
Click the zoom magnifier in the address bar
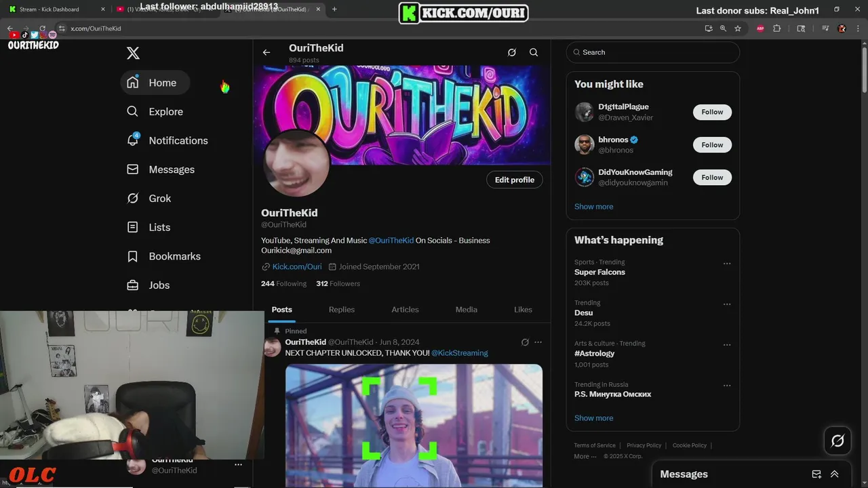pyautogui.click(x=723, y=28)
